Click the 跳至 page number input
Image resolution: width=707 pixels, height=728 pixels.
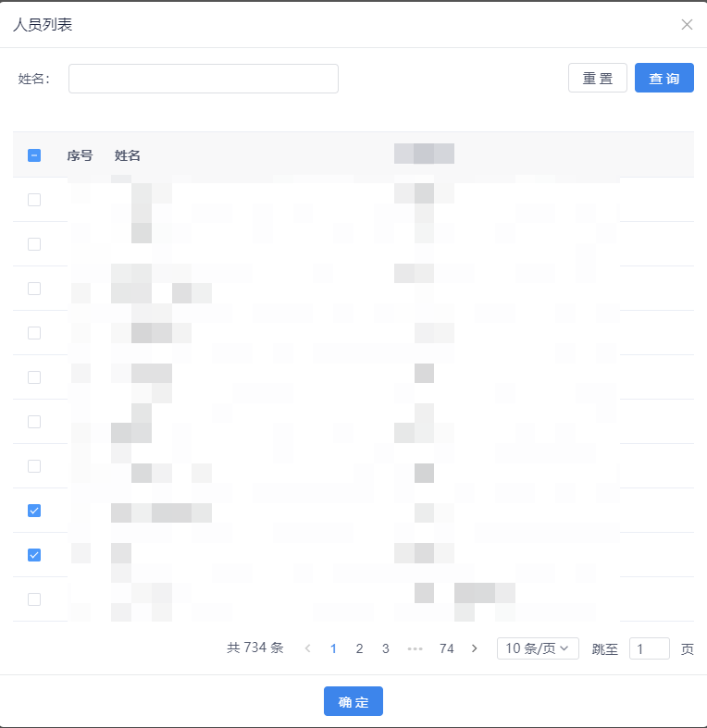coord(649,648)
